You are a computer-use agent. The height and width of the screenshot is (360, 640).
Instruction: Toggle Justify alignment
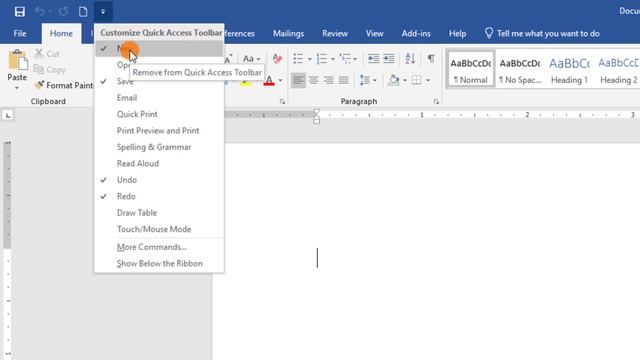tap(344, 80)
